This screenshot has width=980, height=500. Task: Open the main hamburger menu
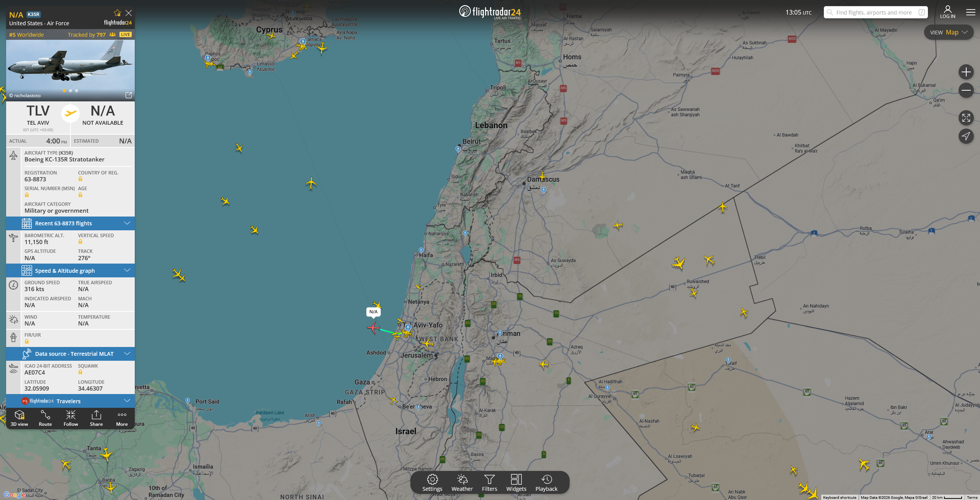click(970, 12)
